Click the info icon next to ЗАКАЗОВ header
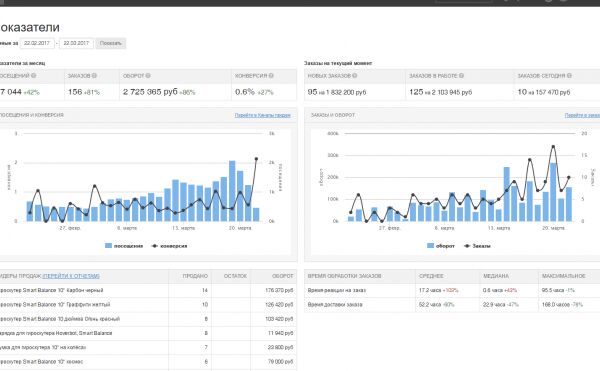 tap(94, 76)
